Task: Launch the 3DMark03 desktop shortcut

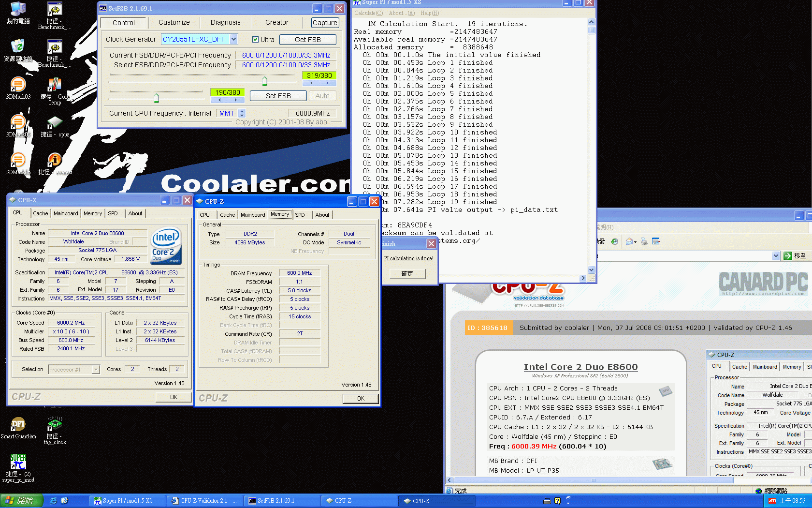Action: tap(18, 88)
